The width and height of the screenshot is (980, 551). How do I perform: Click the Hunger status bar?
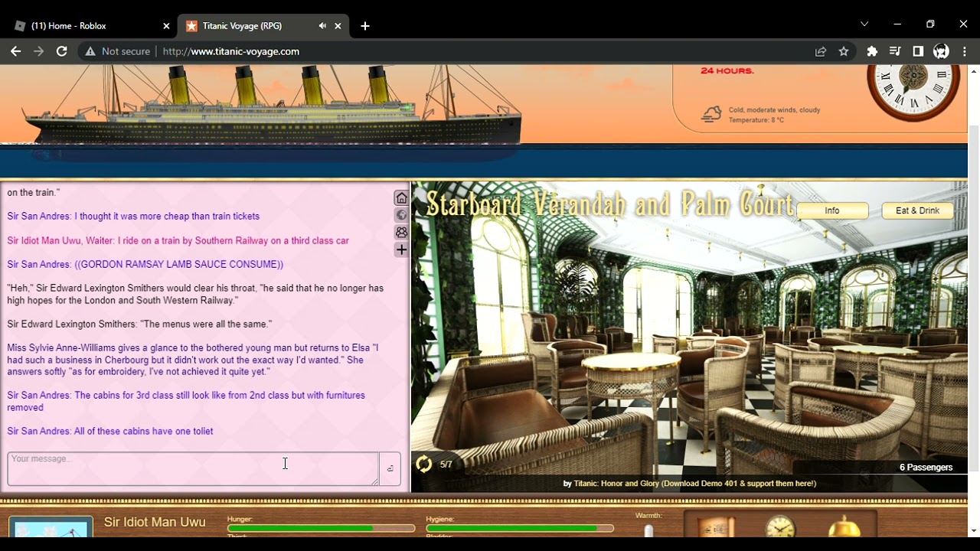tap(321, 528)
